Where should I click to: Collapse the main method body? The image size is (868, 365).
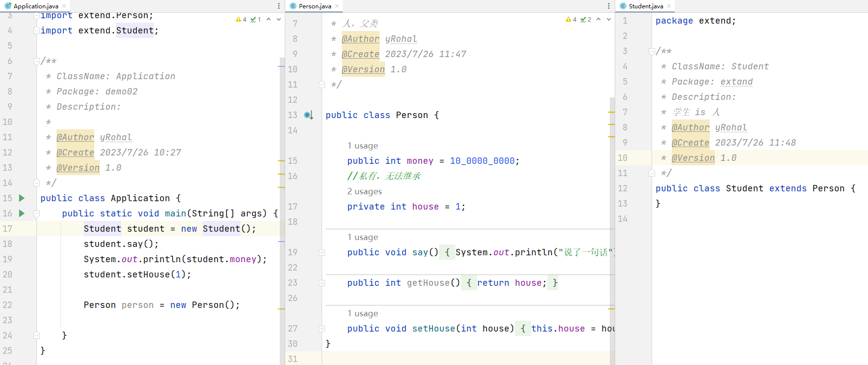[x=36, y=213]
